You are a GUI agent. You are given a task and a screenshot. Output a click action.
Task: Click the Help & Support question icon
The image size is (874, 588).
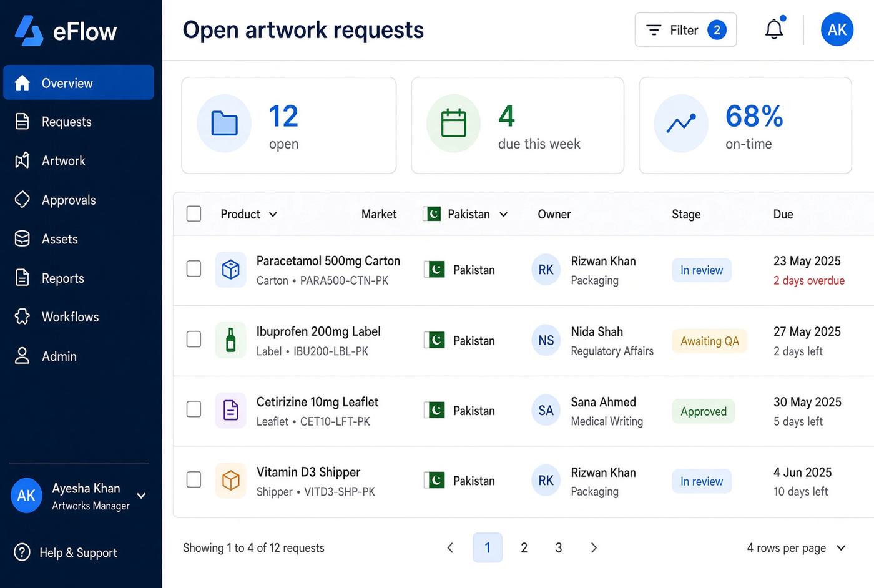click(x=22, y=552)
